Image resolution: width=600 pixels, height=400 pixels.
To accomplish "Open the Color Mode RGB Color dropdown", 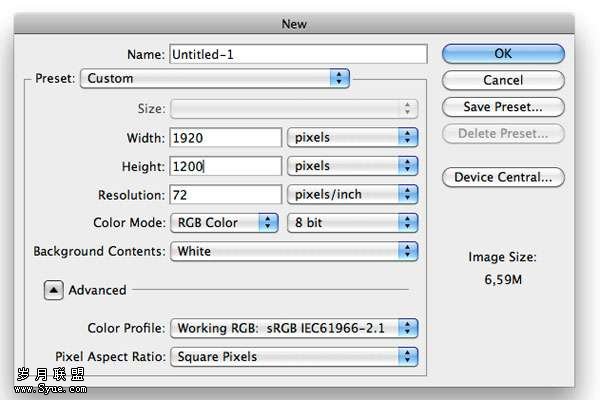I will tap(224, 223).
